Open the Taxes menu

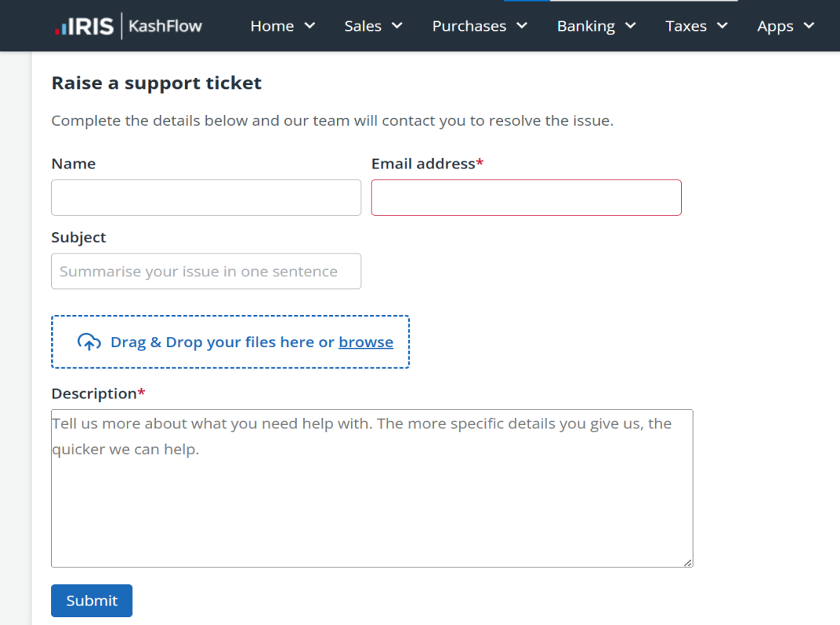(686, 26)
